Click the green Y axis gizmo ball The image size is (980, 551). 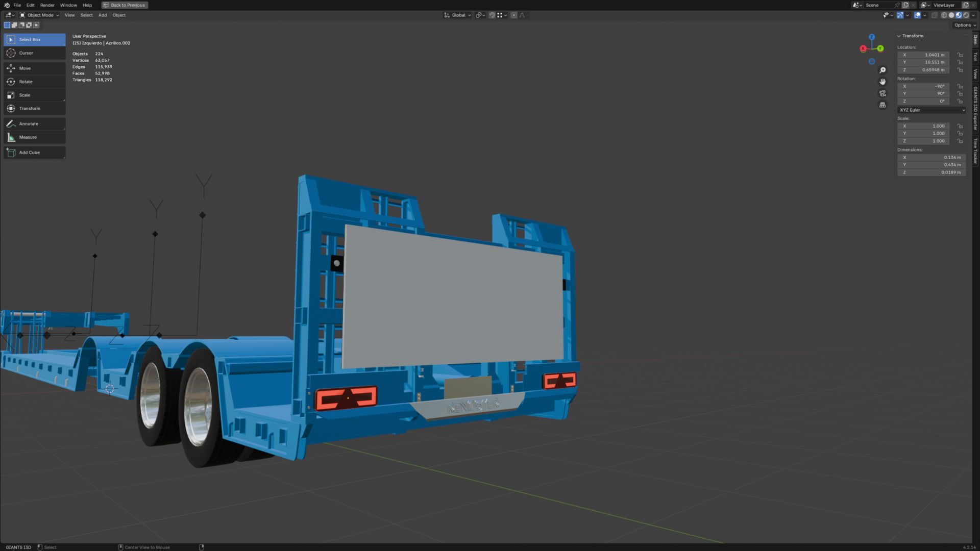click(x=880, y=48)
